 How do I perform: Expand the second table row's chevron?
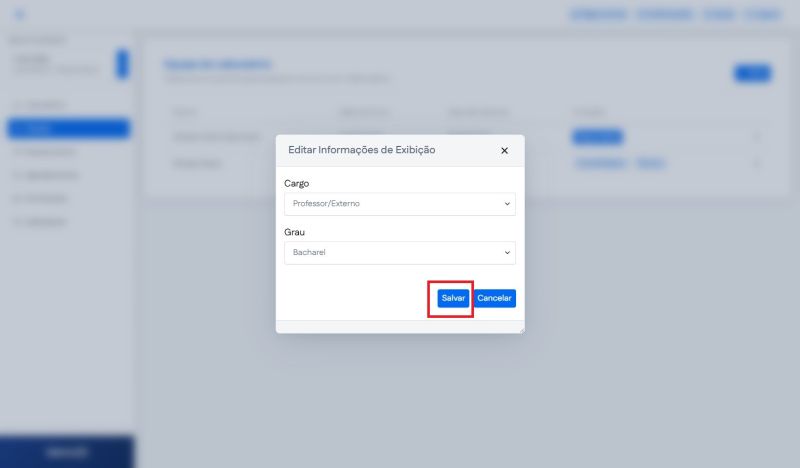click(x=757, y=162)
